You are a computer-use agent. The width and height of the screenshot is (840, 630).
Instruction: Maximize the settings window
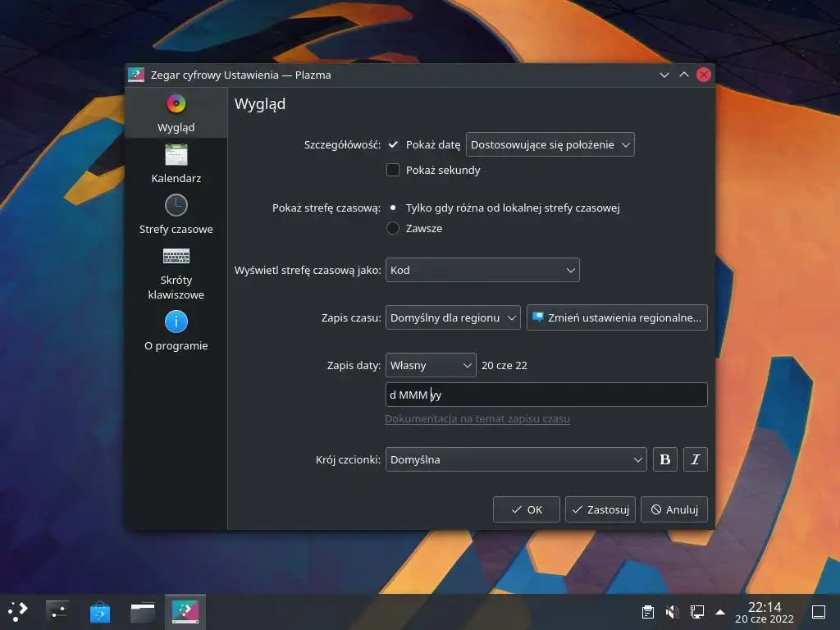click(x=684, y=75)
